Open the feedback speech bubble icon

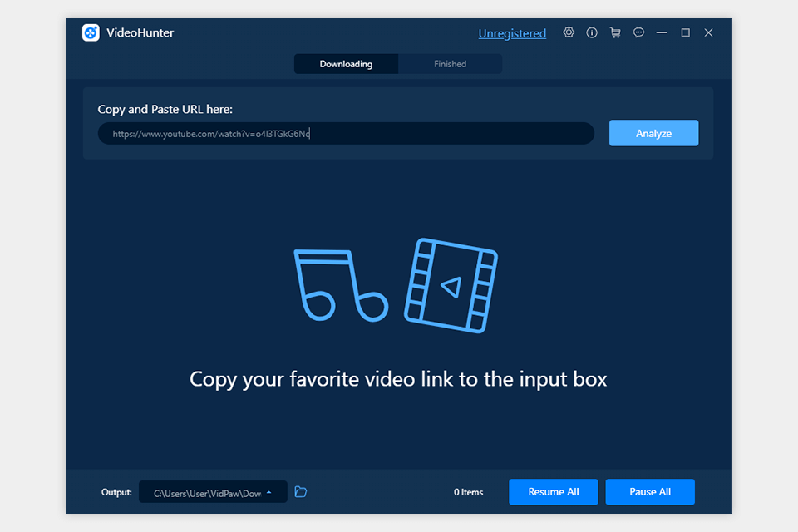point(638,32)
